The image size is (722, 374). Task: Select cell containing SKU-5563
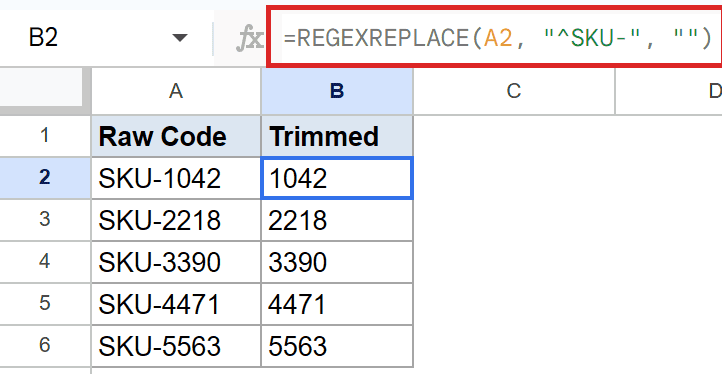click(x=176, y=345)
